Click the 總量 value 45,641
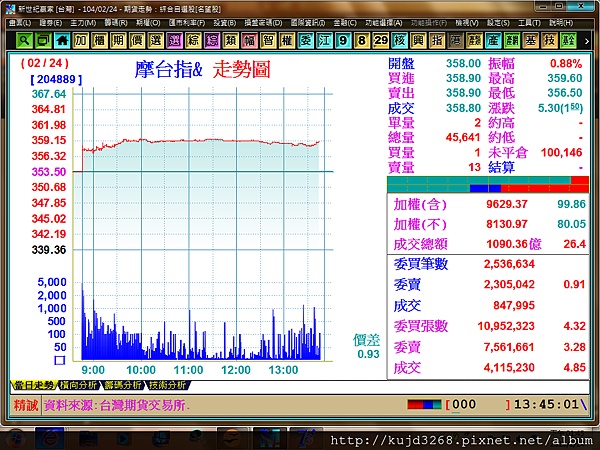The image size is (600, 450). [463, 137]
